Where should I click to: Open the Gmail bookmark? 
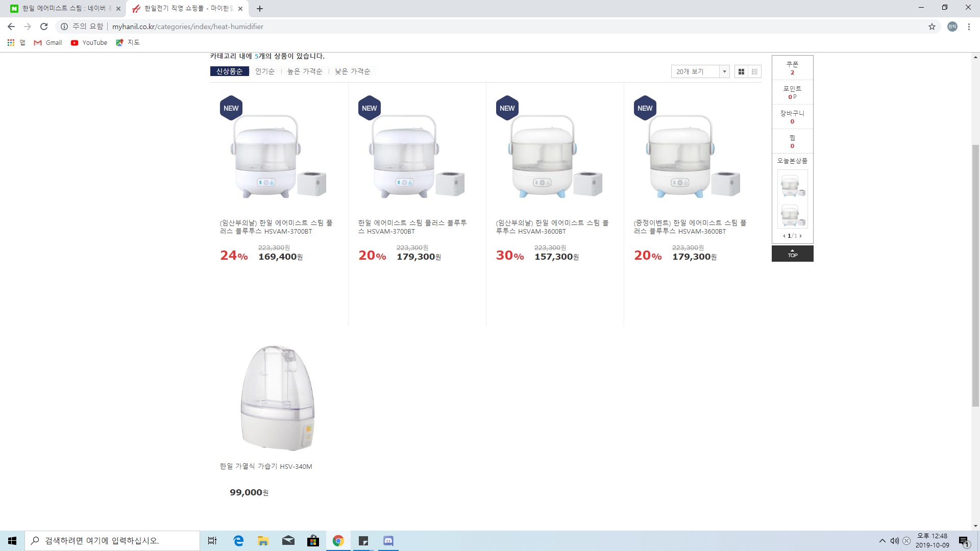[x=47, y=43]
